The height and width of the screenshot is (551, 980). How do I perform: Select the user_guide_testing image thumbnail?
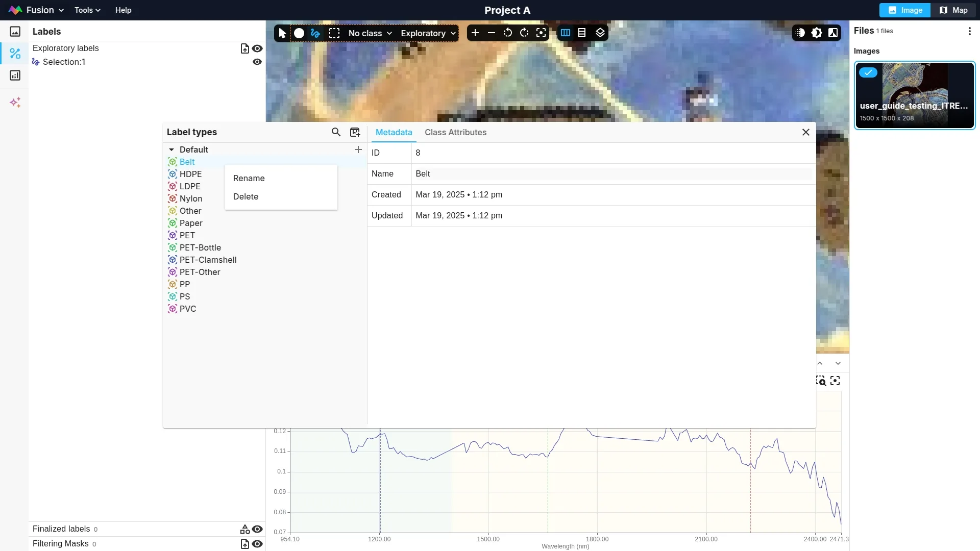pos(914,95)
